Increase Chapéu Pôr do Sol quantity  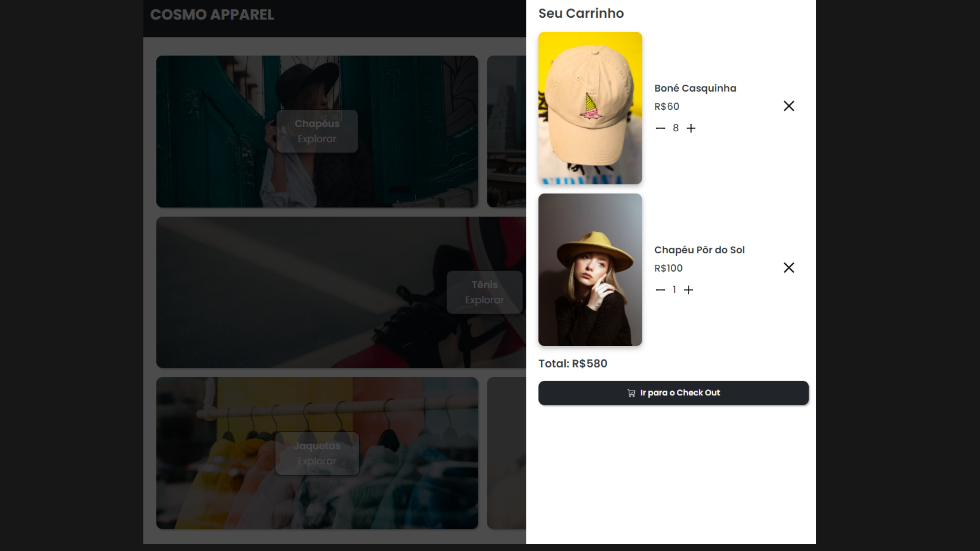(688, 290)
